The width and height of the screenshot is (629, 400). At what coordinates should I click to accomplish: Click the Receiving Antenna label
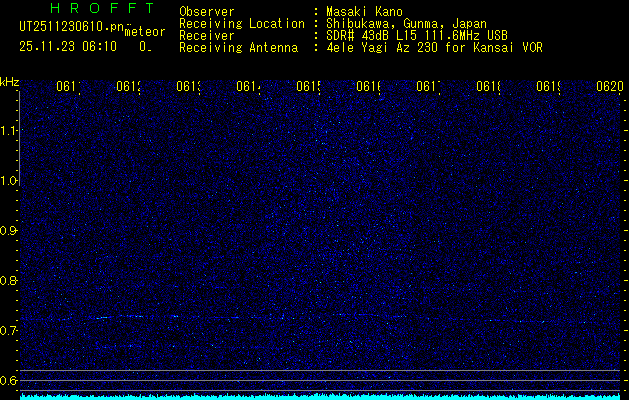[238, 48]
